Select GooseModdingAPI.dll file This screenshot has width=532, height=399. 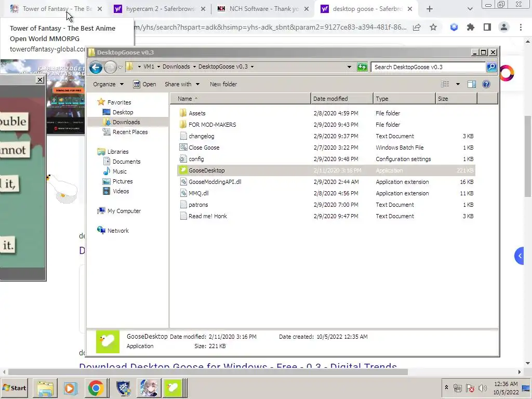pyautogui.click(x=210, y=182)
